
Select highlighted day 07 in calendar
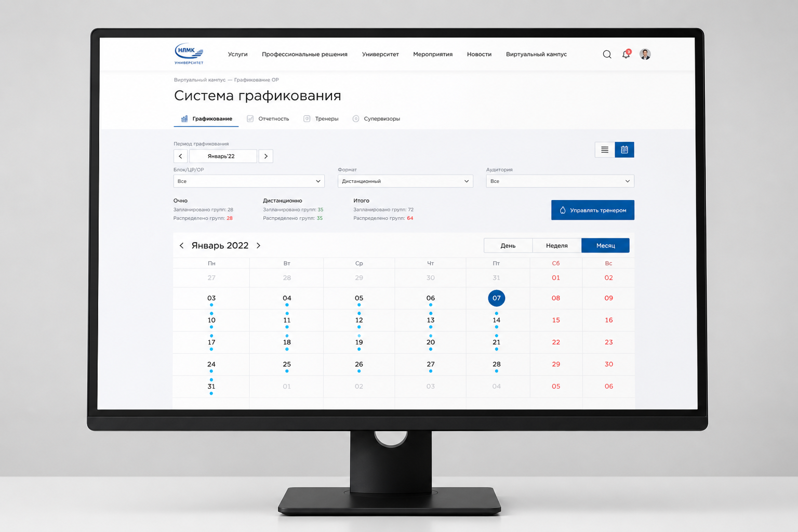pos(497,298)
